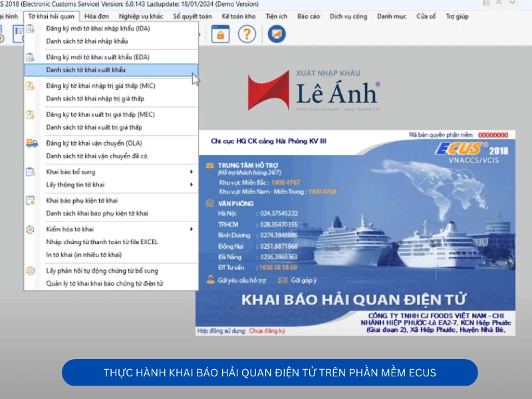The width and height of the screenshot is (532, 399).
Task: Select Danh sách tờ khai xuất khẩu
Action: click(x=86, y=70)
